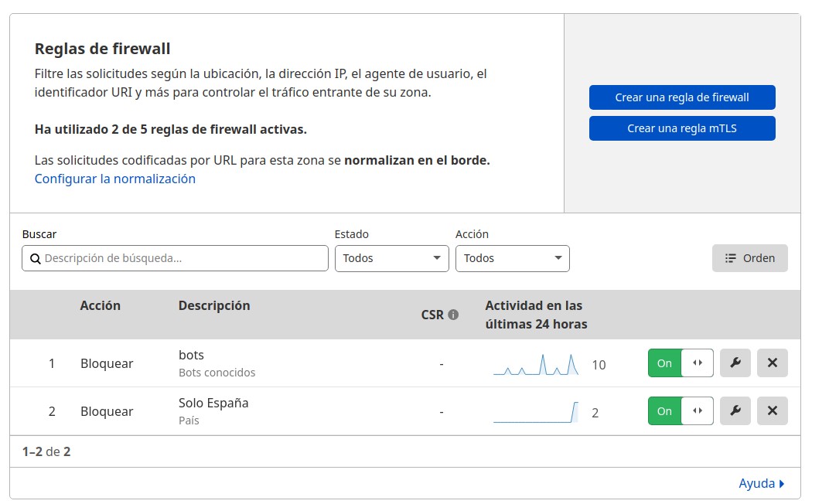829x504 pixels.
Task: Create a new firewall rule
Action: coord(681,97)
